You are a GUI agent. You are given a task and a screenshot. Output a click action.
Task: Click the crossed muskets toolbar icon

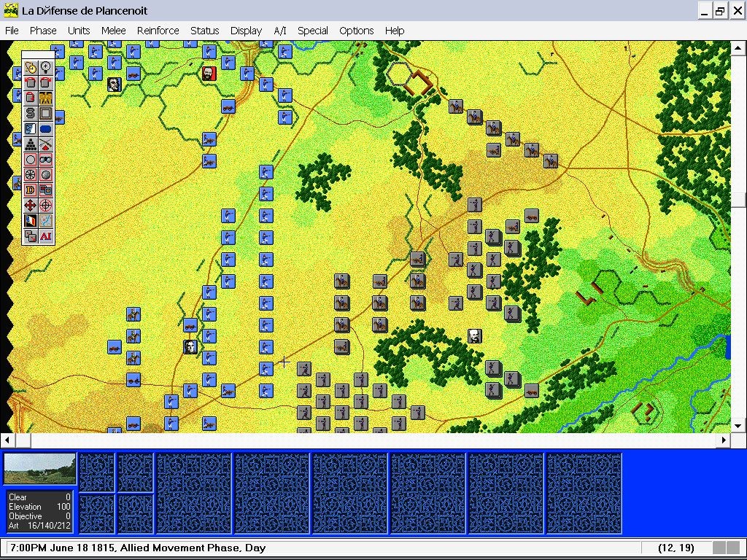[x=46, y=144]
